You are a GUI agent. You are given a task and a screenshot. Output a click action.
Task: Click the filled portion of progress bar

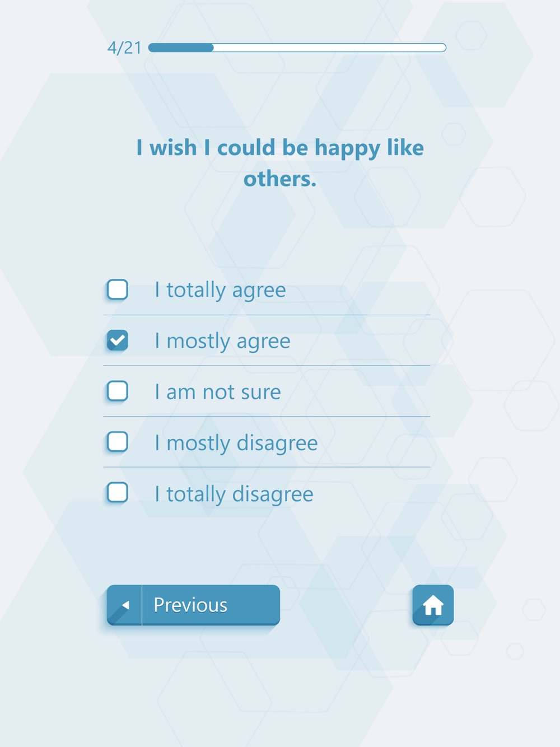pos(181,48)
